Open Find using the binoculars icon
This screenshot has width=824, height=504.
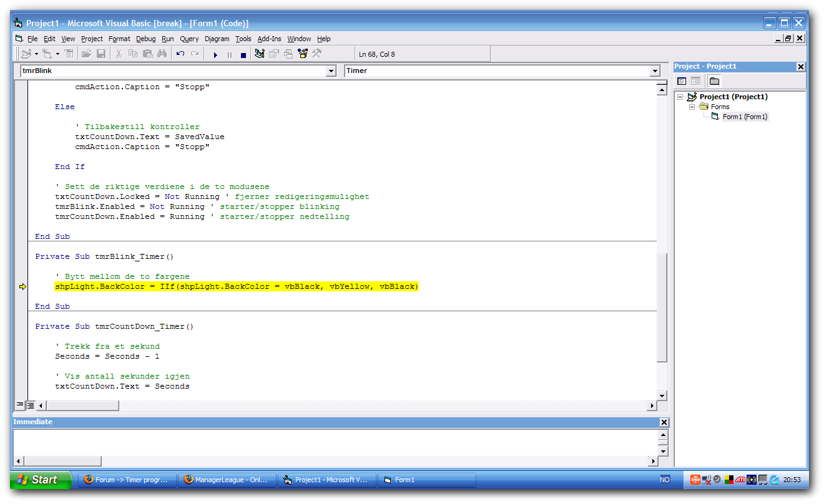pos(162,54)
